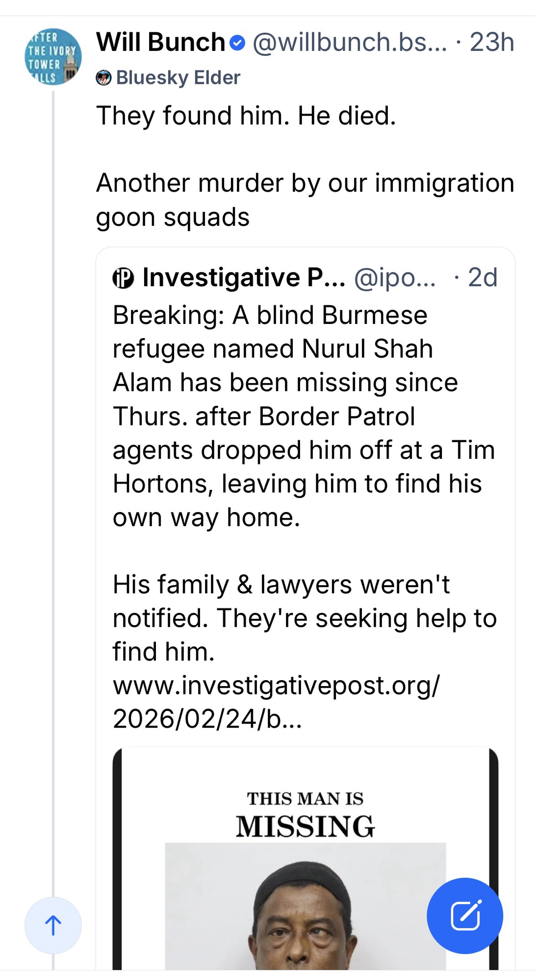Tap the scroll-to-top arrow button
This screenshot has height=980, width=536.
(53, 925)
